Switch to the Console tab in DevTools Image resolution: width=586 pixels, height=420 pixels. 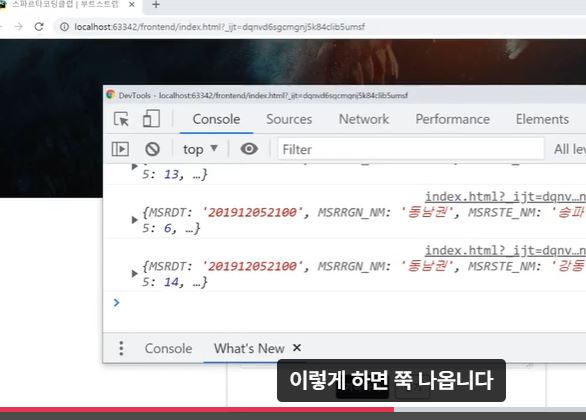pos(216,119)
